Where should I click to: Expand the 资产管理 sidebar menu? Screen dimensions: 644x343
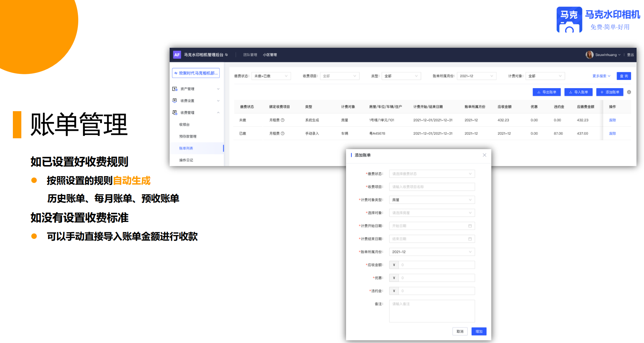[218, 89]
